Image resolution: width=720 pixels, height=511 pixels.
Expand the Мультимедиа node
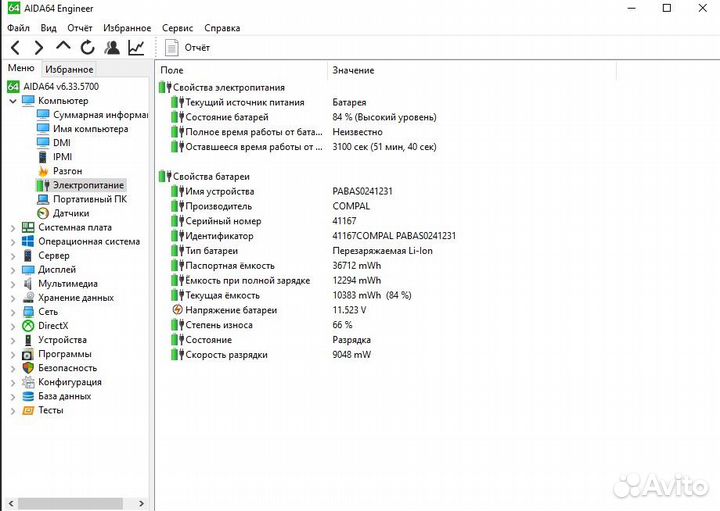(13, 284)
